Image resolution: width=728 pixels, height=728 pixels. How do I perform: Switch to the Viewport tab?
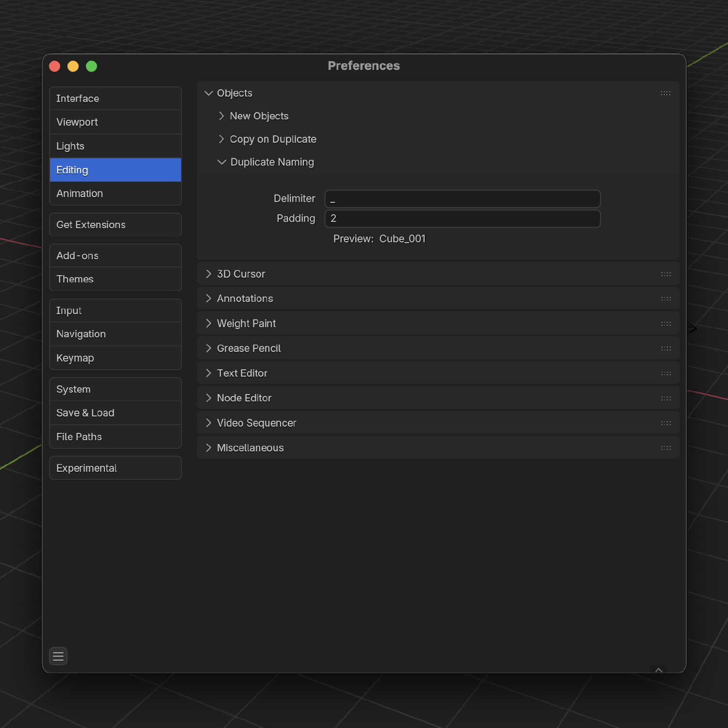[x=116, y=122]
